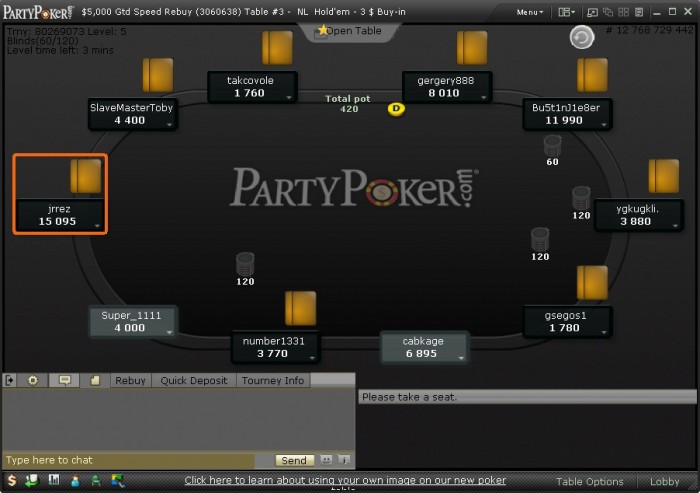Maximize the poker table window

[x=672, y=12]
